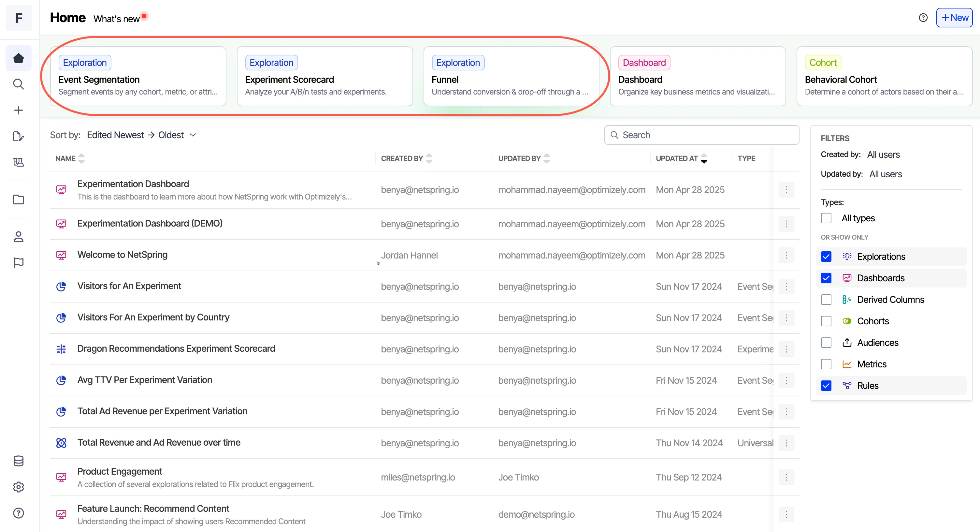
Task: Open Experimentation Dashboard (DEMO) link
Action: point(150,223)
